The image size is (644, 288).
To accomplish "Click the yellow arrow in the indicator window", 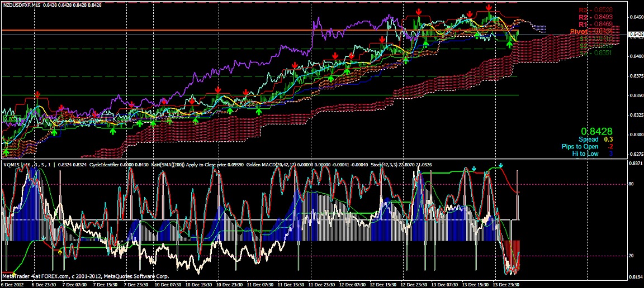I will click(x=60, y=252).
